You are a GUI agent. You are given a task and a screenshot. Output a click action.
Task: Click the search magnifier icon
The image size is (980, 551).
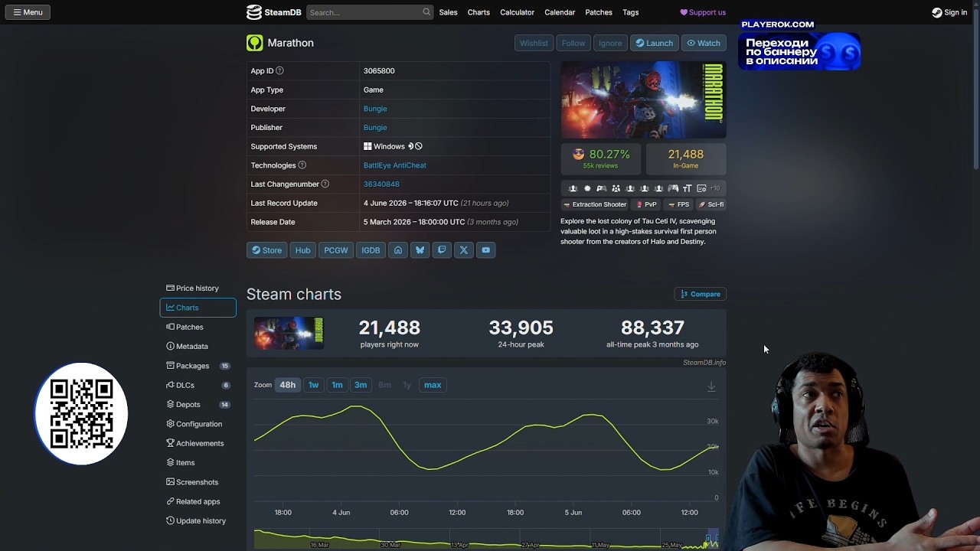click(426, 12)
